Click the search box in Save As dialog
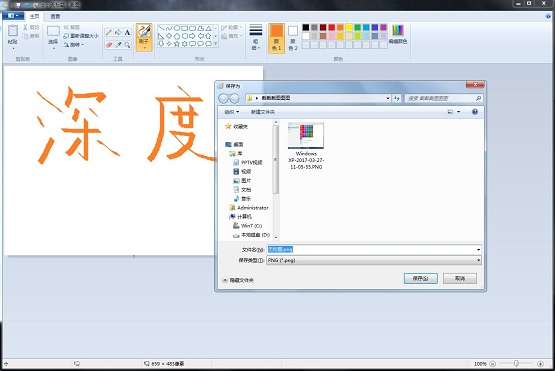Image resolution: width=555 pixels, height=371 pixels. point(444,98)
